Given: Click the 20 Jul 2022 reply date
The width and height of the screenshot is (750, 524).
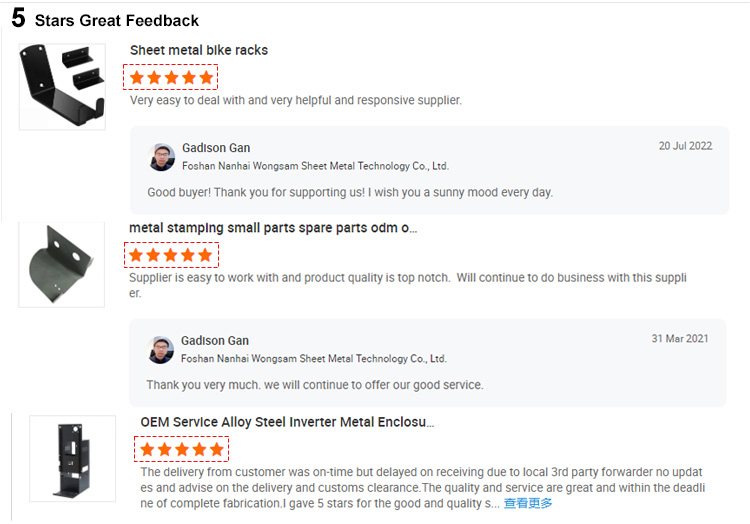Looking at the screenshot, I should [x=685, y=146].
